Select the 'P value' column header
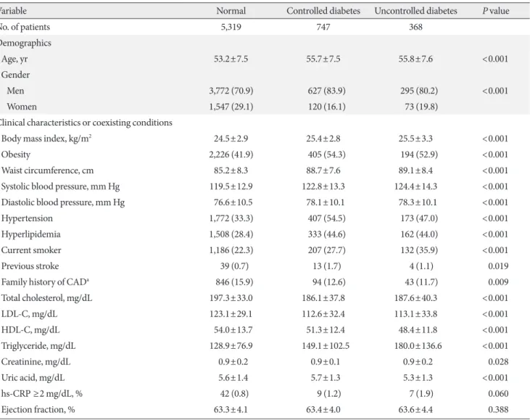Image resolution: width=530 pixels, height=420 pixels. coord(495,11)
